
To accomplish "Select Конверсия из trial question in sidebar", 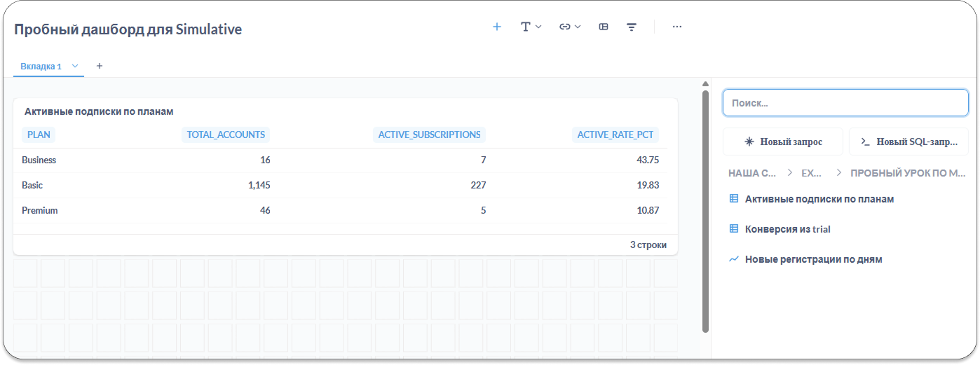I will pyautogui.click(x=787, y=229).
